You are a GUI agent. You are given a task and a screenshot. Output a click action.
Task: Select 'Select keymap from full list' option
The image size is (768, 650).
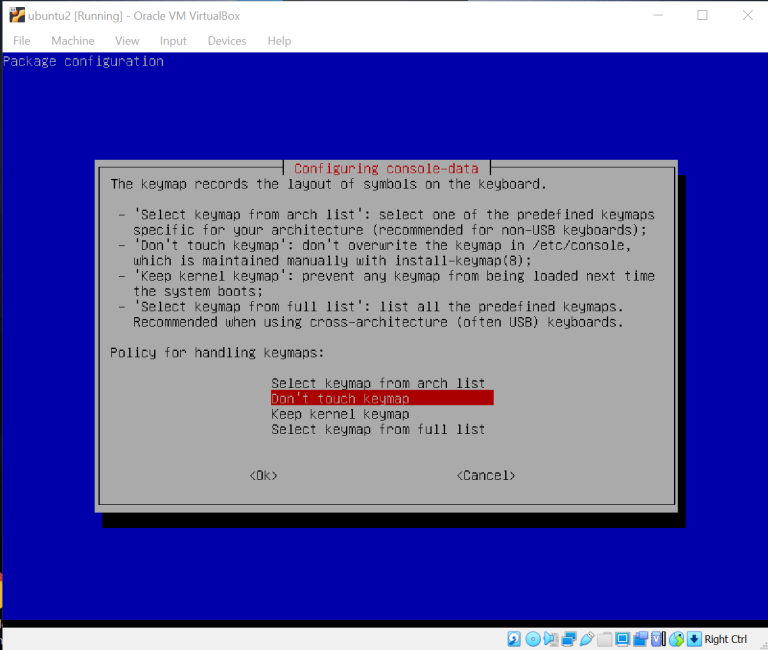[378, 429]
